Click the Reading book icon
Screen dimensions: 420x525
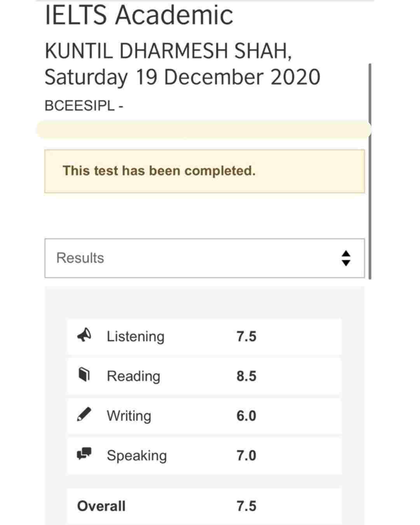coord(84,374)
